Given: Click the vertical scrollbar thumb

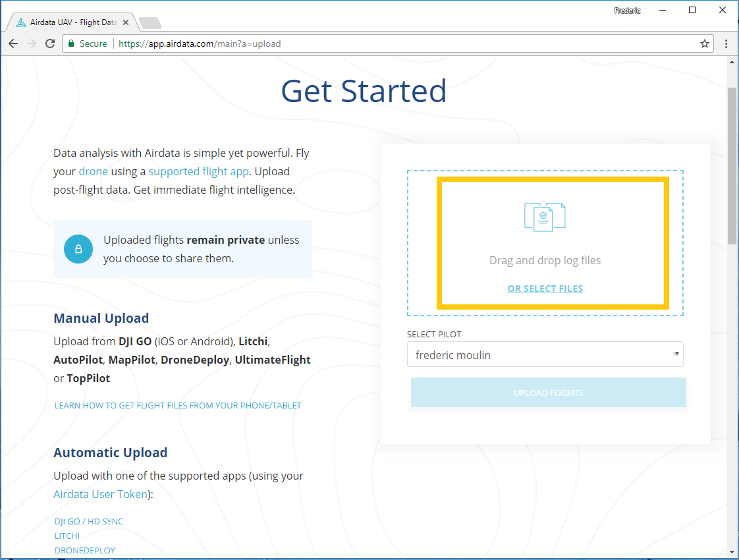Looking at the screenshot, I should pos(732,166).
